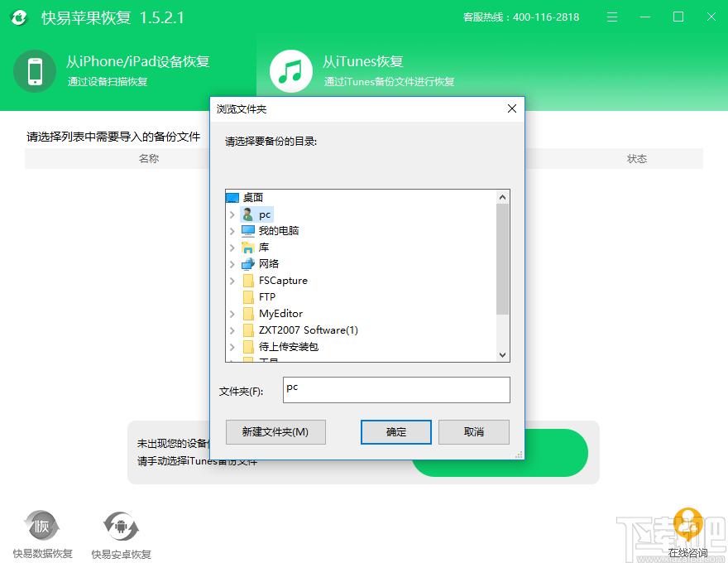This screenshot has height=563, width=728.
Task: Select 桌面 label in folder tree
Action: coord(253,197)
